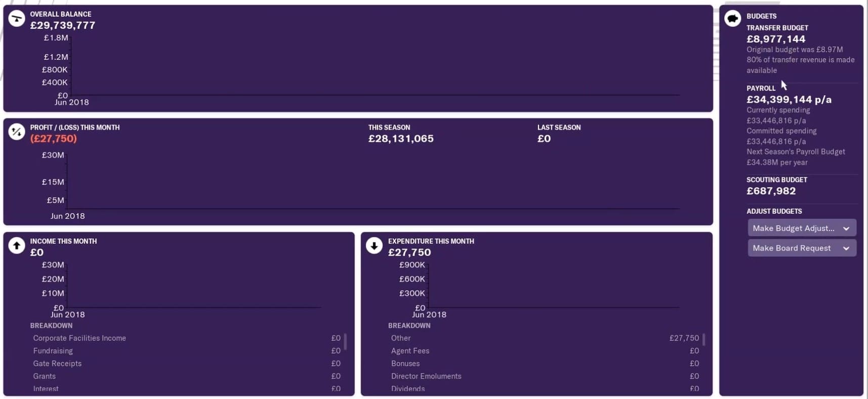Click the income breakdown scrollbar
The image size is (868, 399).
pos(345,341)
